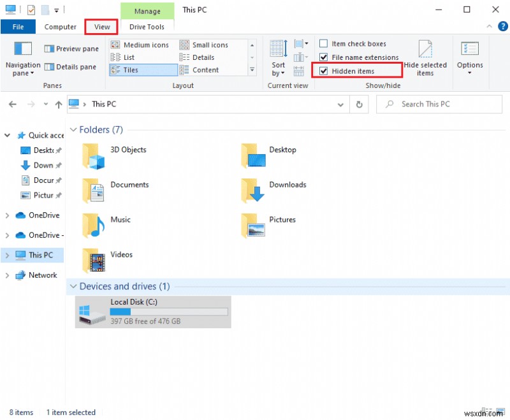
Task: Open the File menu
Action: pos(18,27)
